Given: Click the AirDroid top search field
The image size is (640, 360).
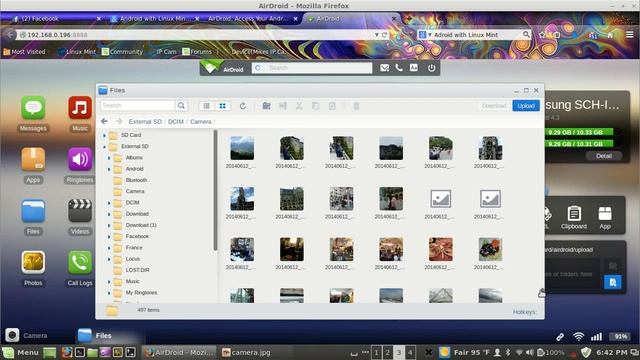Looking at the screenshot, I should [x=312, y=68].
